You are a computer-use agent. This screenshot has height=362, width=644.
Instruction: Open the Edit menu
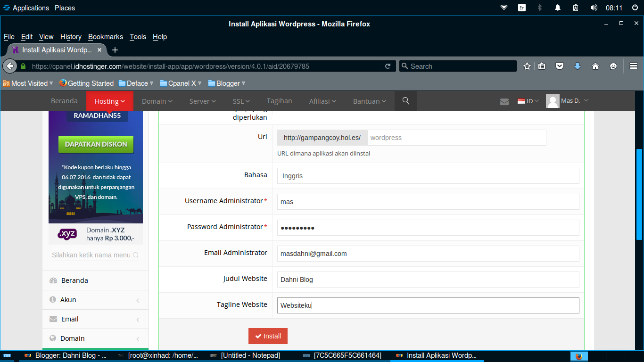[x=27, y=37]
